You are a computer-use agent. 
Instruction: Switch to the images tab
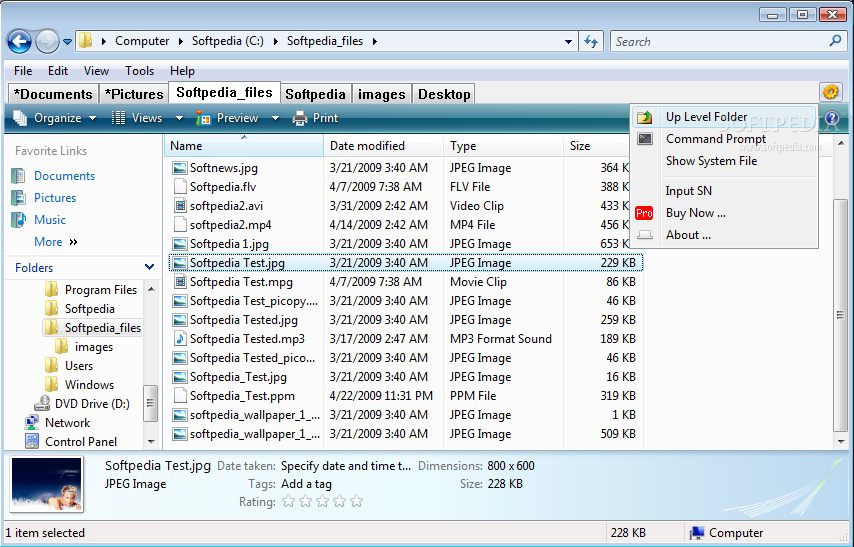[381, 94]
